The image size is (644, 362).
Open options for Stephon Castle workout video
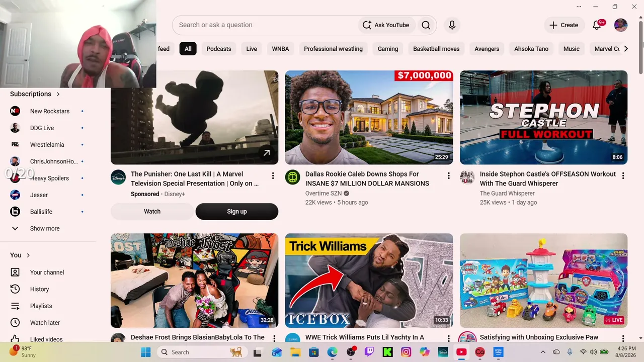click(623, 175)
